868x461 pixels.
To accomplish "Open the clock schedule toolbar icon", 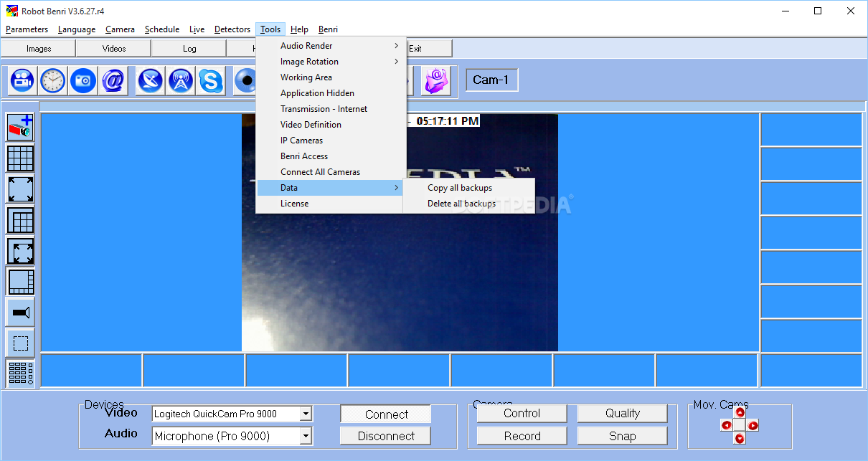I will click(52, 81).
